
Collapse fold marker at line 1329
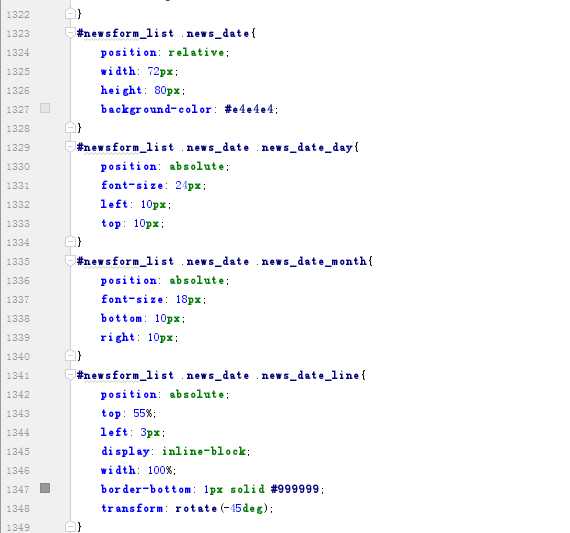point(69,147)
